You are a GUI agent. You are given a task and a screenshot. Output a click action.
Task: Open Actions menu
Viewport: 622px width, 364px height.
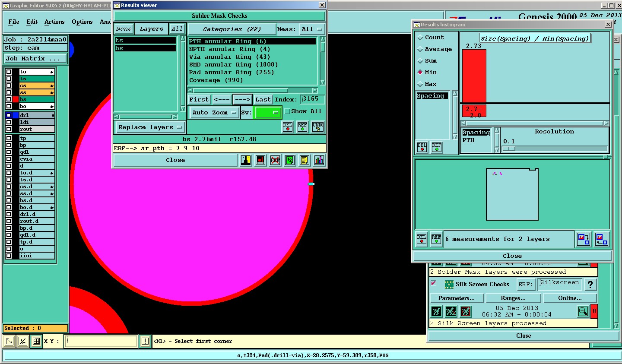point(54,22)
